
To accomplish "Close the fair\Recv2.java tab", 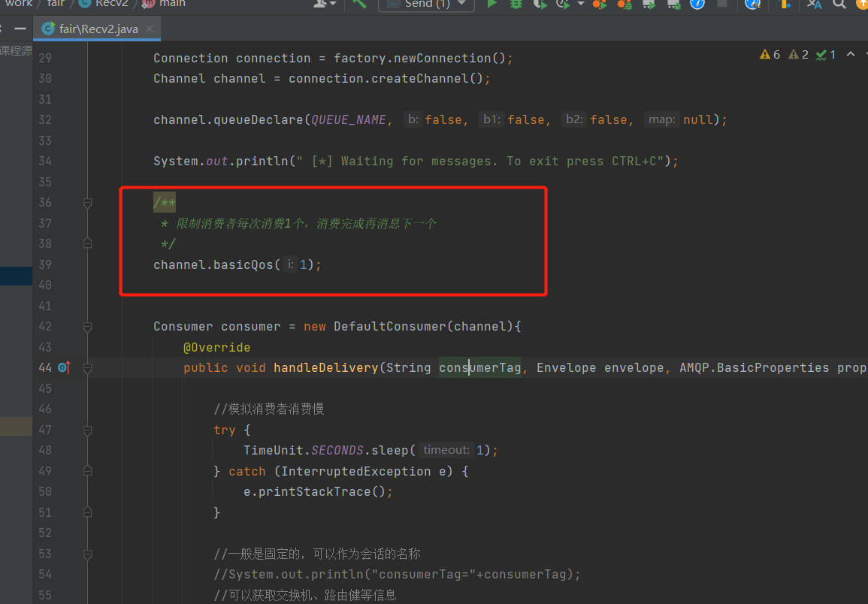I will 150,29.
